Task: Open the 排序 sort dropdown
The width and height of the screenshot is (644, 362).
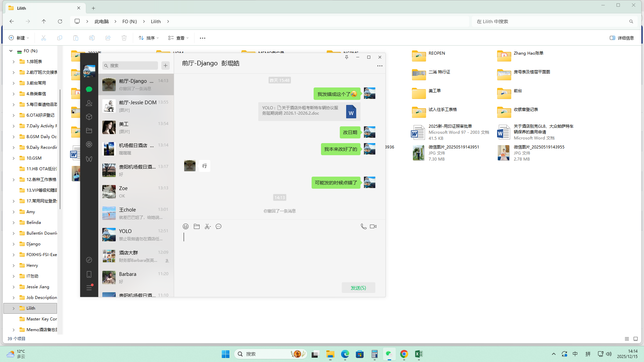Action: click(x=149, y=38)
